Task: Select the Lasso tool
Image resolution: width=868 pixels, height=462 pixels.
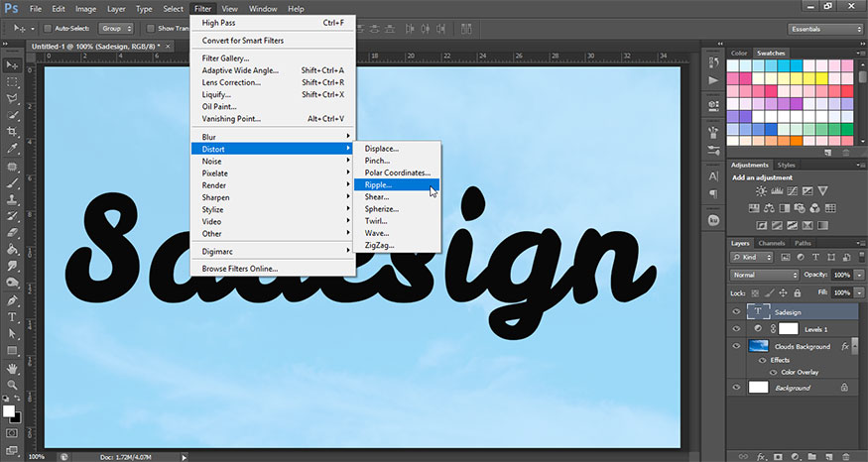Action: point(13,97)
